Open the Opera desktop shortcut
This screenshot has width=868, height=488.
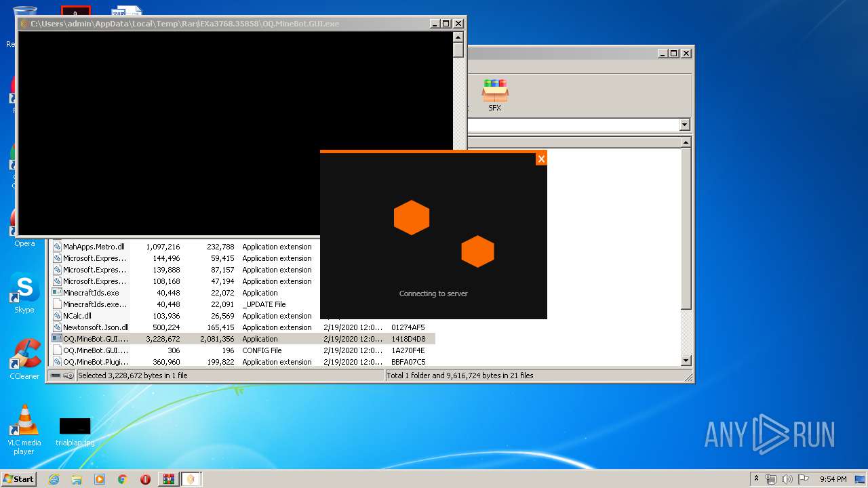tap(24, 227)
